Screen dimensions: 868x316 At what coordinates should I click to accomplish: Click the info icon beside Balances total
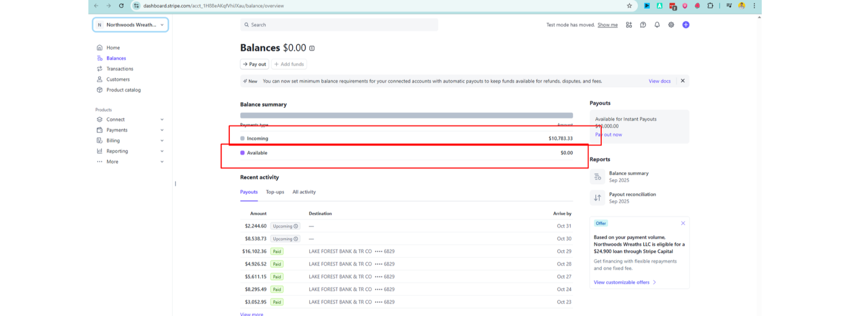(x=312, y=48)
